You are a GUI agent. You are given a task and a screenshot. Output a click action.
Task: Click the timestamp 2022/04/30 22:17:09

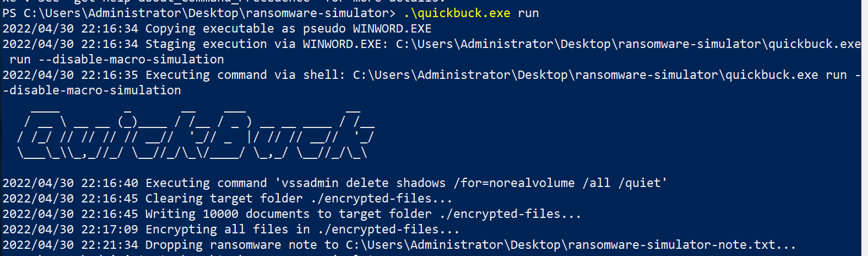pos(70,229)
